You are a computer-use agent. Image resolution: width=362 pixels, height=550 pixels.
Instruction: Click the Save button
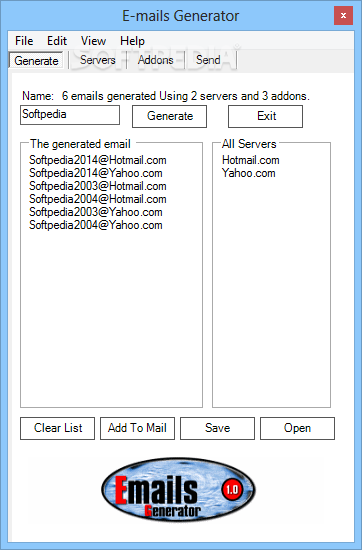[x=217, y=428]
